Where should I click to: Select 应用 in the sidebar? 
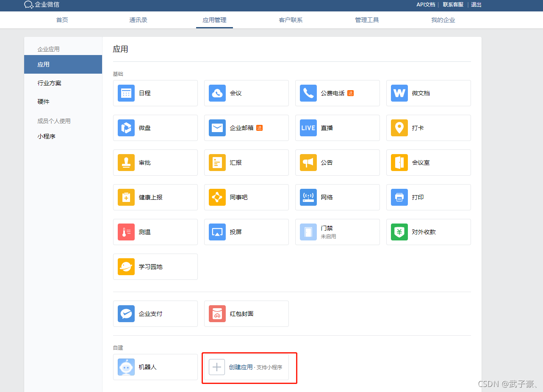coord(63,64)
